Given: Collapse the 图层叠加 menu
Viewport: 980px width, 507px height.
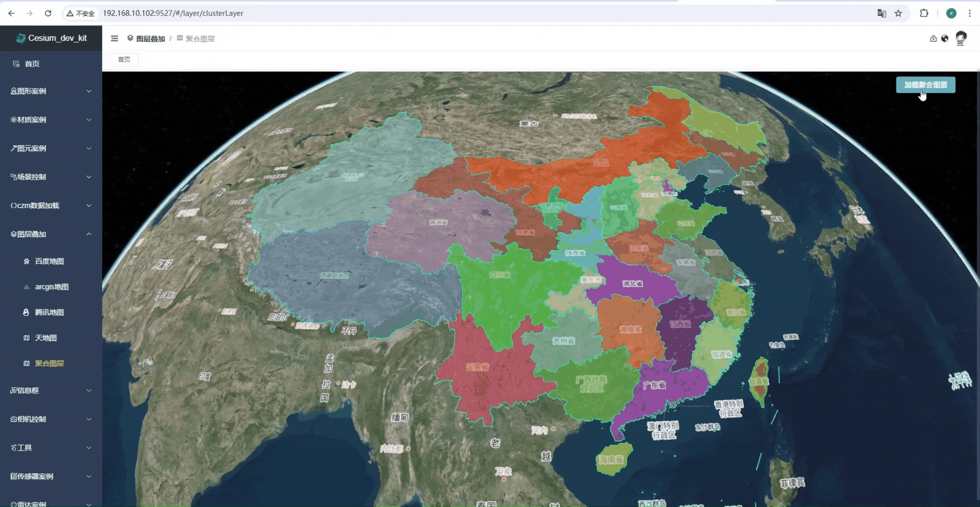Looking at the screenshot, I should [51, 234].
